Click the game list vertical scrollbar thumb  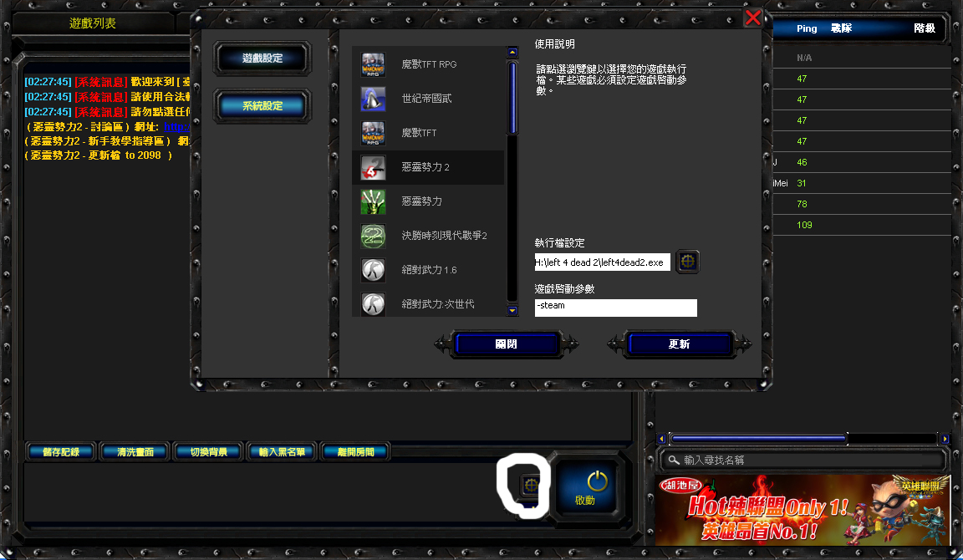point(512,99)
